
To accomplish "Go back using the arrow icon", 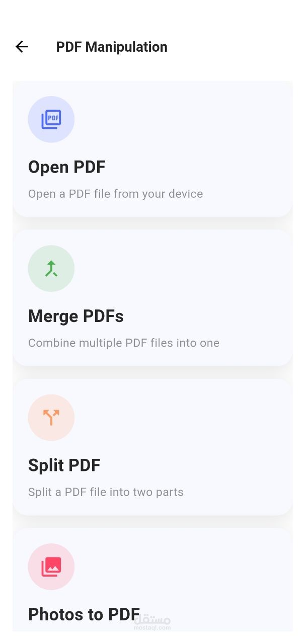I will click(x=22, y=47).
